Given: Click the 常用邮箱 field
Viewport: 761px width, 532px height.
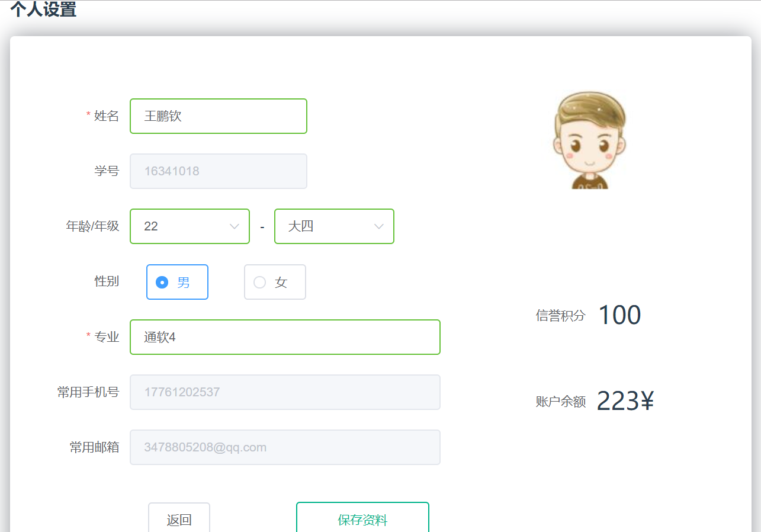Looking at the screenshot, I should click(284, 447).
